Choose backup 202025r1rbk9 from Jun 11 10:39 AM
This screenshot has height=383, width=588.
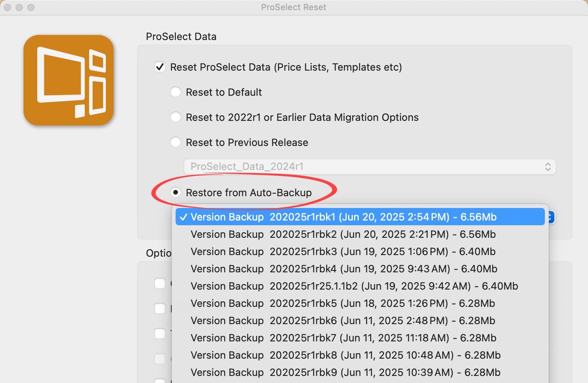click(345, 372)
